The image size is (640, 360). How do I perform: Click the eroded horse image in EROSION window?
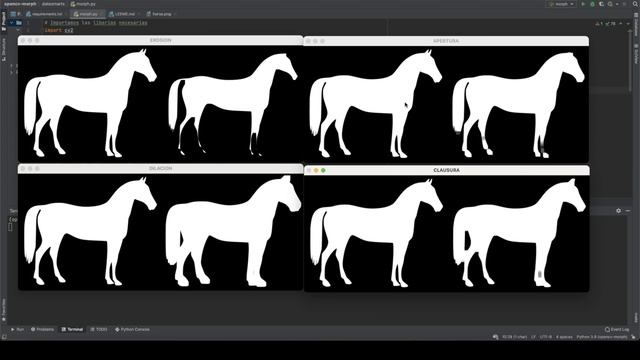(233, 104)
